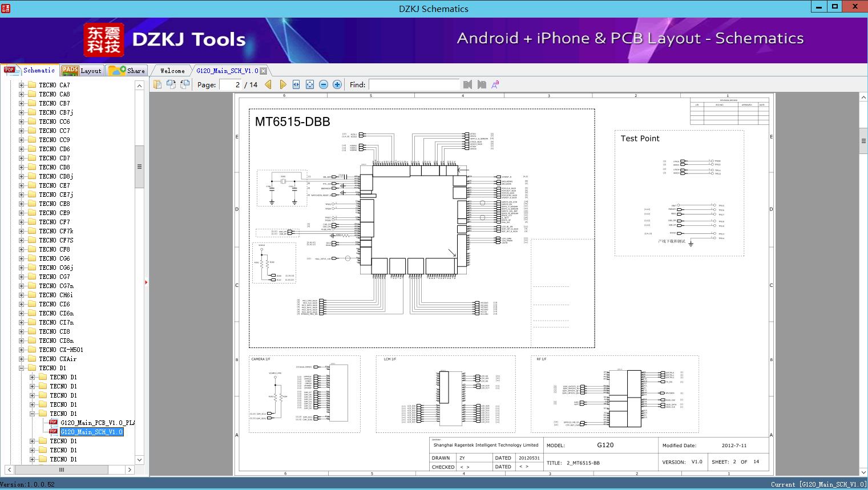Go to the next page arrow

point(282,84)
